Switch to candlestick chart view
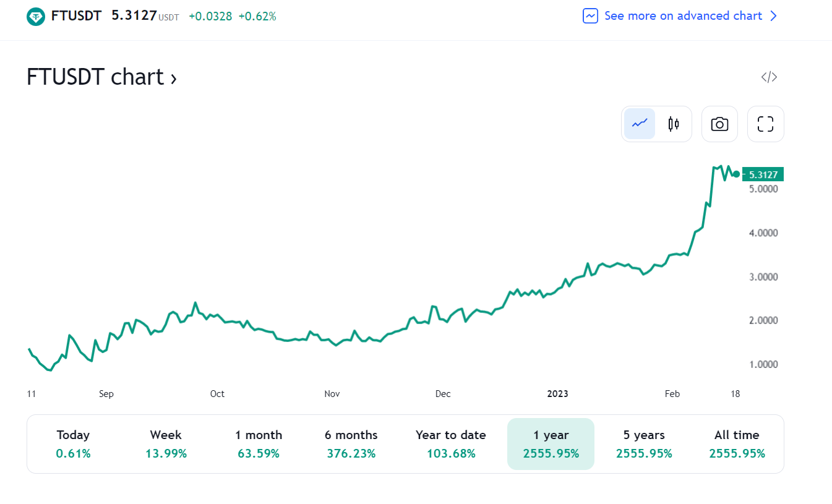This screenshot has width=832, height=504. coord(674,124)
